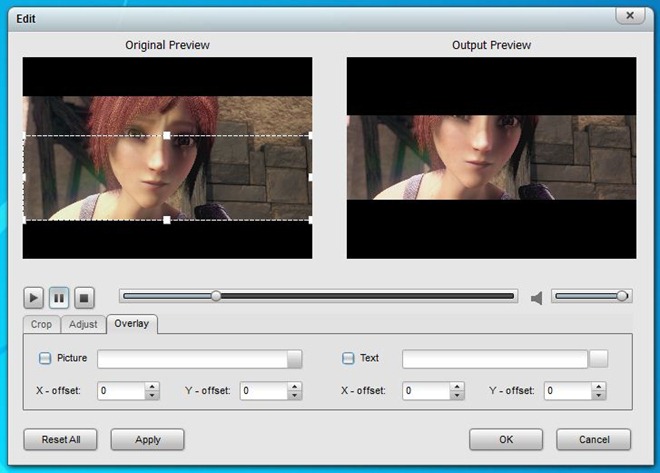660x473 pixels.
Task: Click the Apply button
Action: [148, 440]
